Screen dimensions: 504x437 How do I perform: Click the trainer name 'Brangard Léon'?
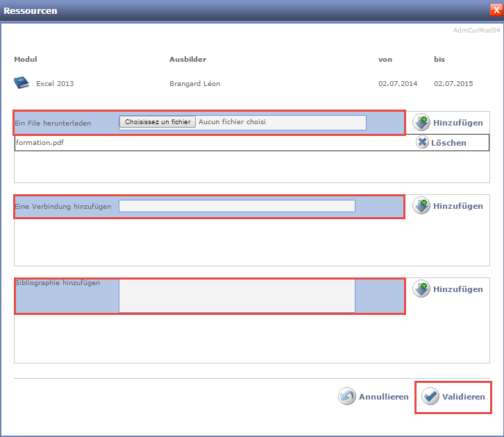(x=195, y=84)
